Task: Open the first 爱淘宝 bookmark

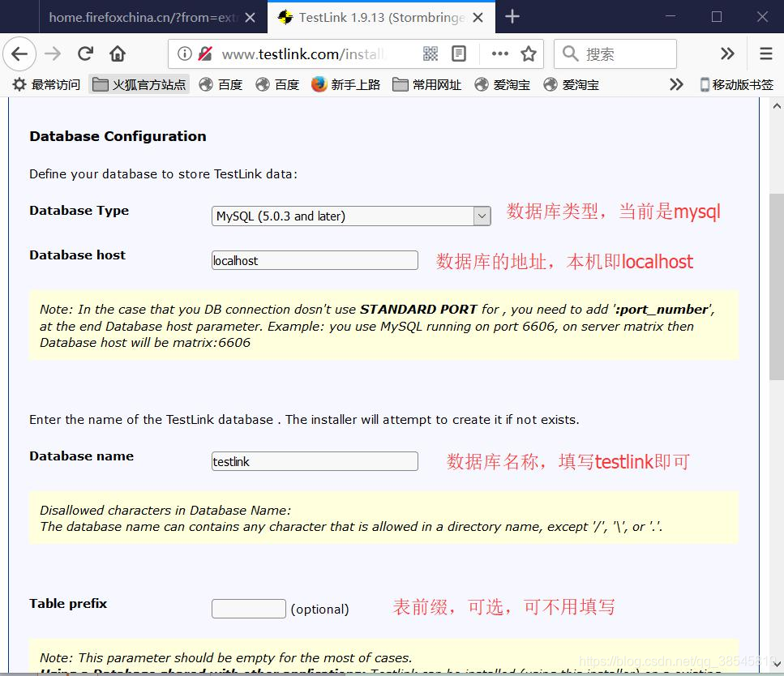Action: coord(502,84)
